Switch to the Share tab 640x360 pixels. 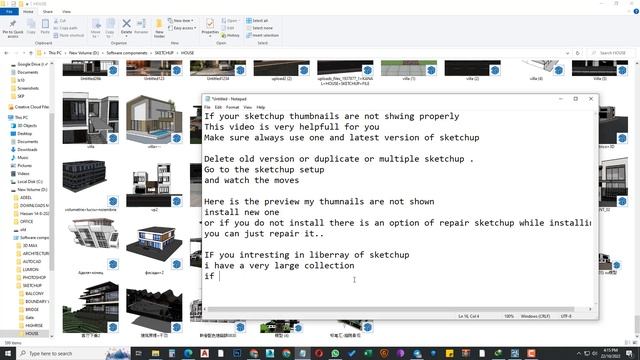(47, 11)
